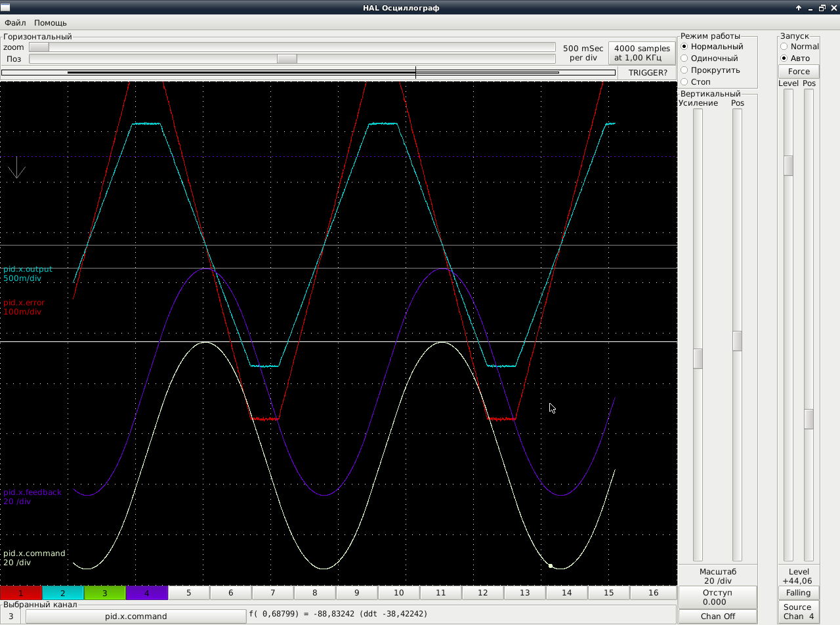Open the Отступ offset button
Screen dimensions: 840x625
pyautogui.click(x=717, y=597)
